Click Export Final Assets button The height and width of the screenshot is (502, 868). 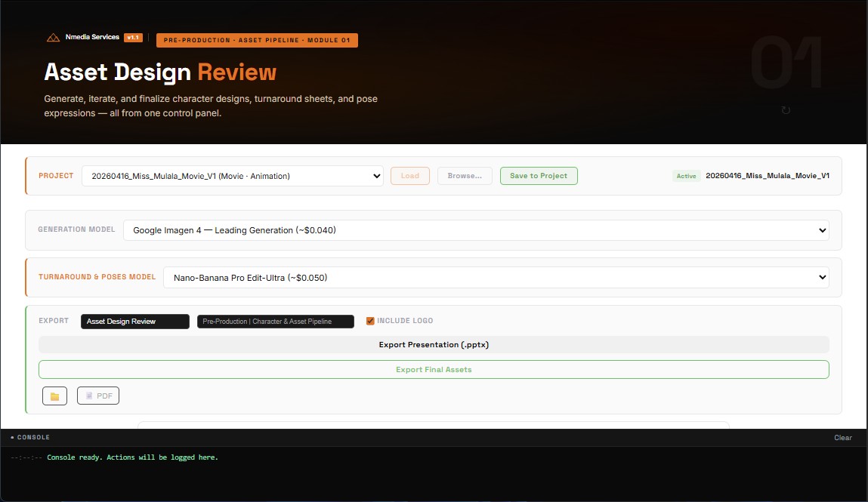point(434,369)
